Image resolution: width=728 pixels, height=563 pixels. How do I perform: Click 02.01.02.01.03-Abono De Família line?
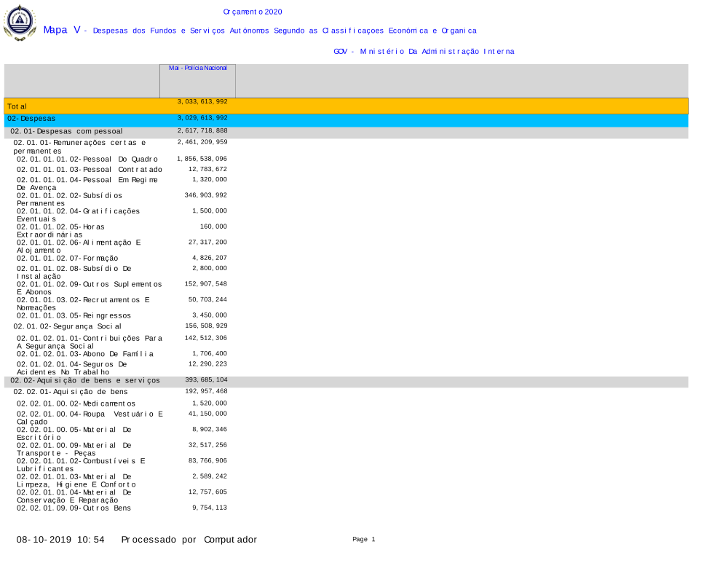[85, 354]
